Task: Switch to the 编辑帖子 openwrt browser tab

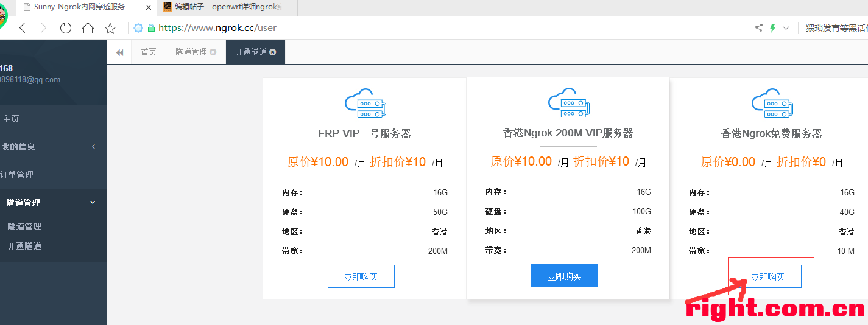Action: coord(227,7)
